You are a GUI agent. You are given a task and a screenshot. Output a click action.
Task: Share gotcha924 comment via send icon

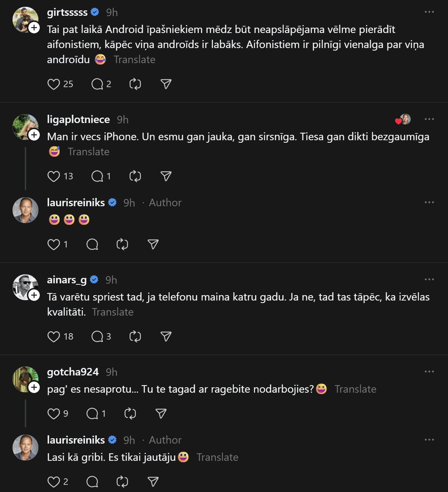click(161, 414)
